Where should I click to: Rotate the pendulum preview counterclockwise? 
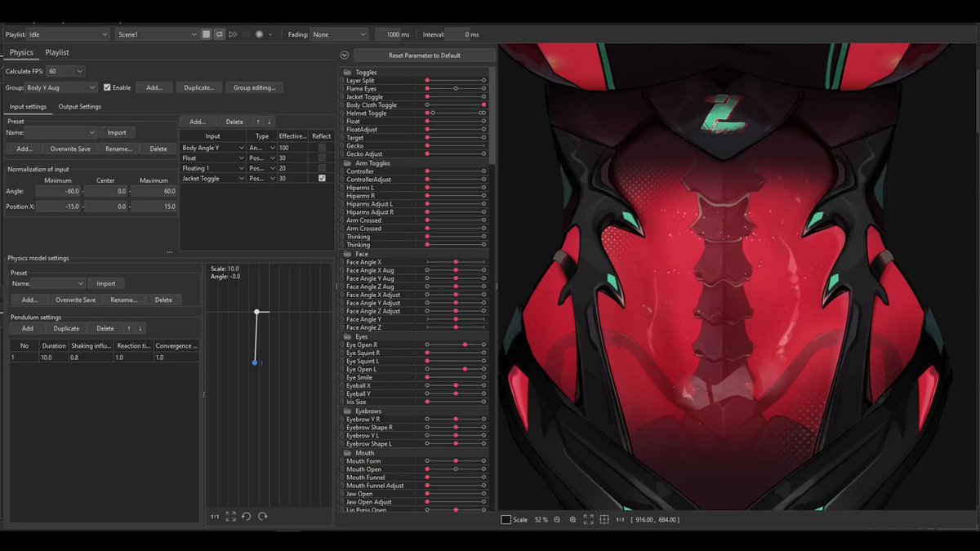point(246,516)
